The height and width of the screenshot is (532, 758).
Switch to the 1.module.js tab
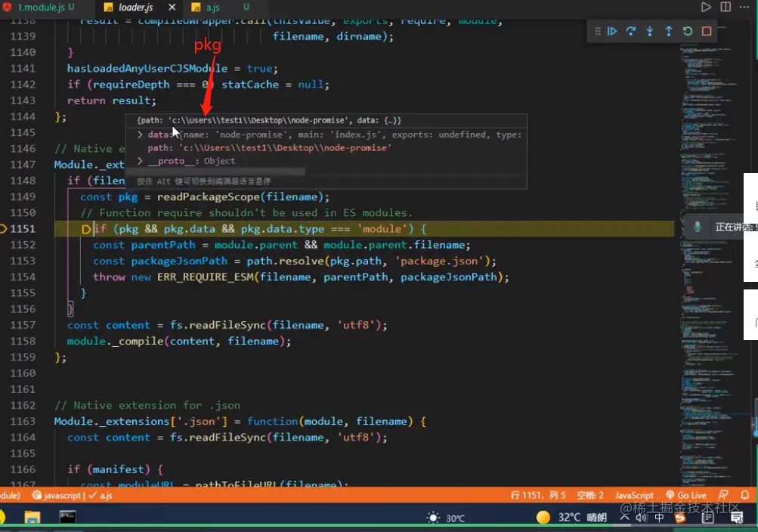pyautogui.click(x=41, y=8)
